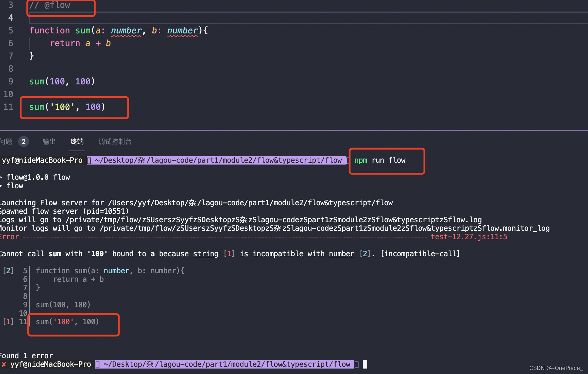The image size is (588, 374).
Task: Open the 调试控制台 debug console tab
Action: (x=115, y=141)
